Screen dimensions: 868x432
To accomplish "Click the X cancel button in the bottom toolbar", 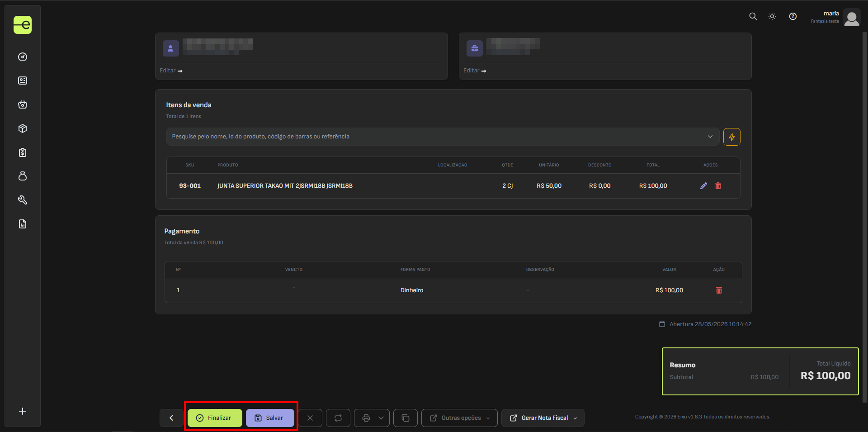I will tap(310, 418).
